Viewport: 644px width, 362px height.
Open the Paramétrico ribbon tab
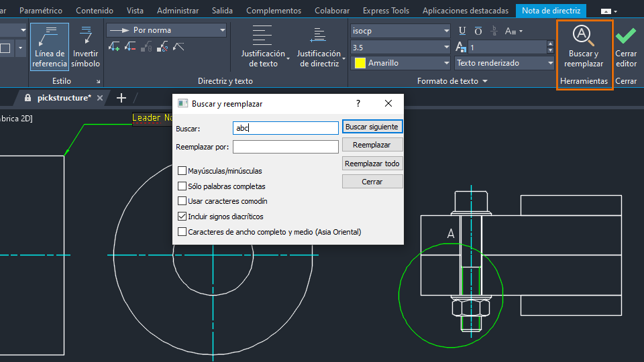click(x=41, y=11)
